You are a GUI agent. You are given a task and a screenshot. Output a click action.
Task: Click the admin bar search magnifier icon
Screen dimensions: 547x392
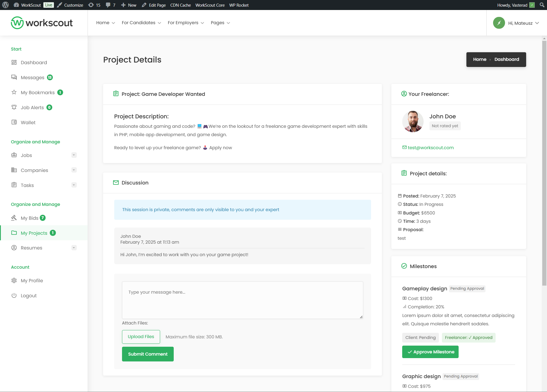tap(542, 5)
